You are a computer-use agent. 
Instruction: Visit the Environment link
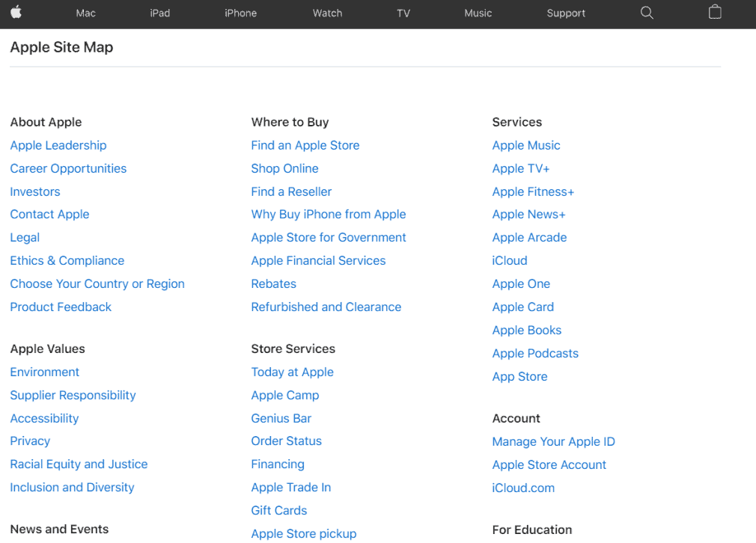45,372
